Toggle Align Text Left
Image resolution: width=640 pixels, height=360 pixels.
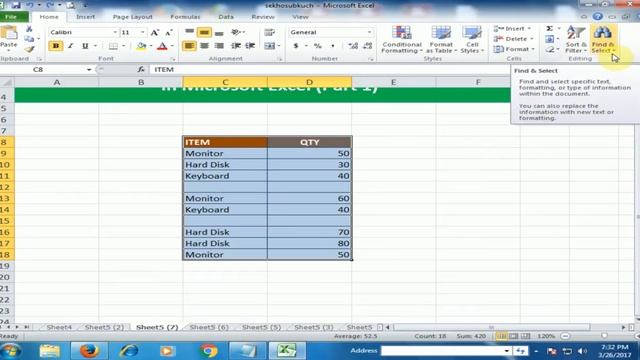click(x=189, y=46)
